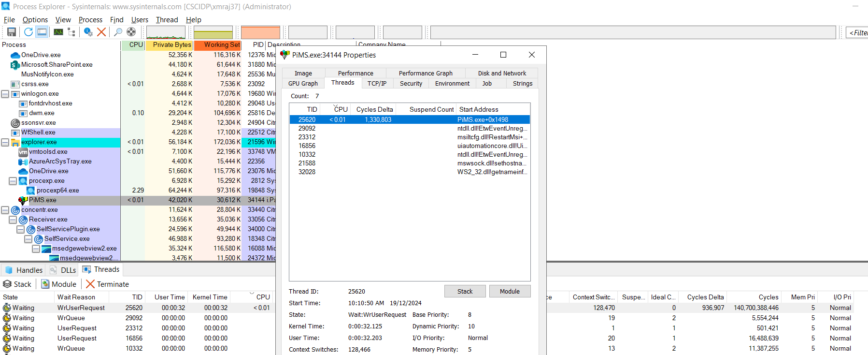Click the magnifier Find Handle icon
868x355 pixels.
(x=118, y=32)
